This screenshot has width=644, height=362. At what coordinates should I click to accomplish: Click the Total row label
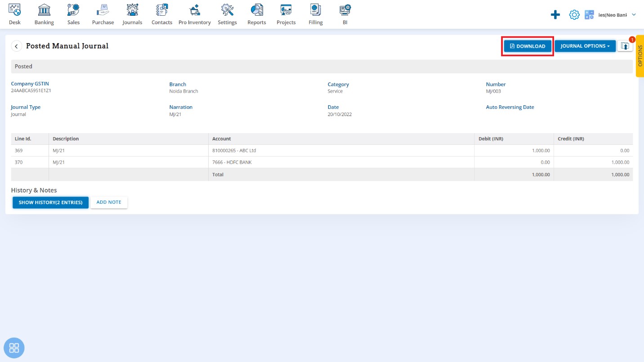218,174
